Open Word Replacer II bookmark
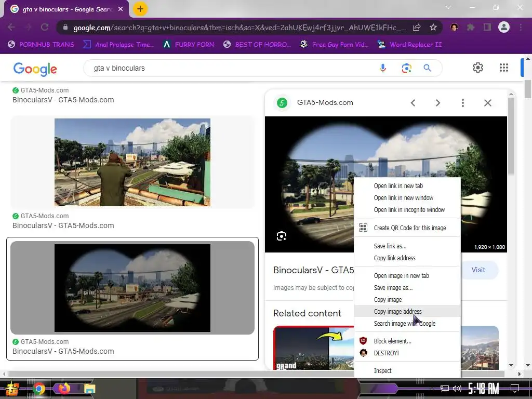 coord(410,45)
